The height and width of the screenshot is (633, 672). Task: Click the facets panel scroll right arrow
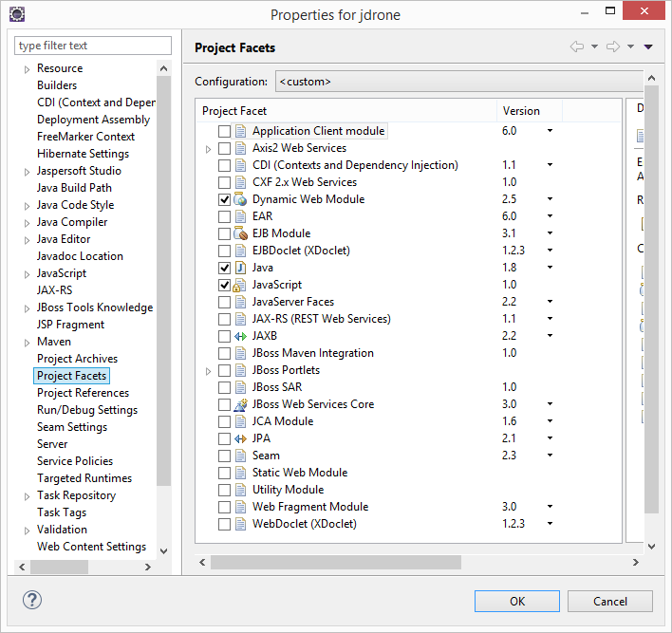click(x=636, y=562)
